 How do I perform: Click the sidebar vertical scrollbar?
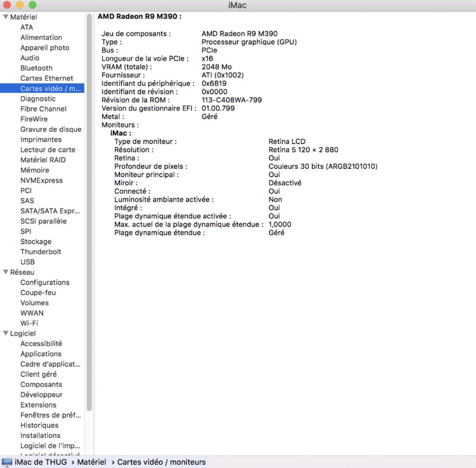(89, 213)
